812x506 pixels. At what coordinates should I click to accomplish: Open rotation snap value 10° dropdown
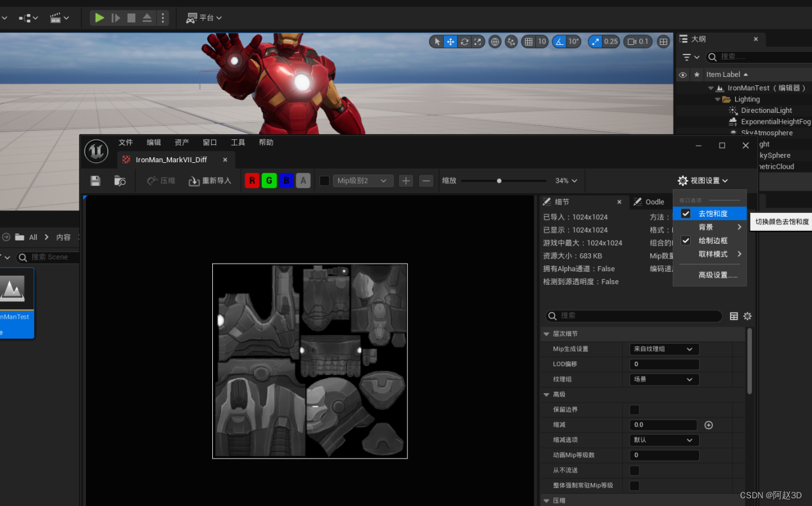[x=573, y=42]
